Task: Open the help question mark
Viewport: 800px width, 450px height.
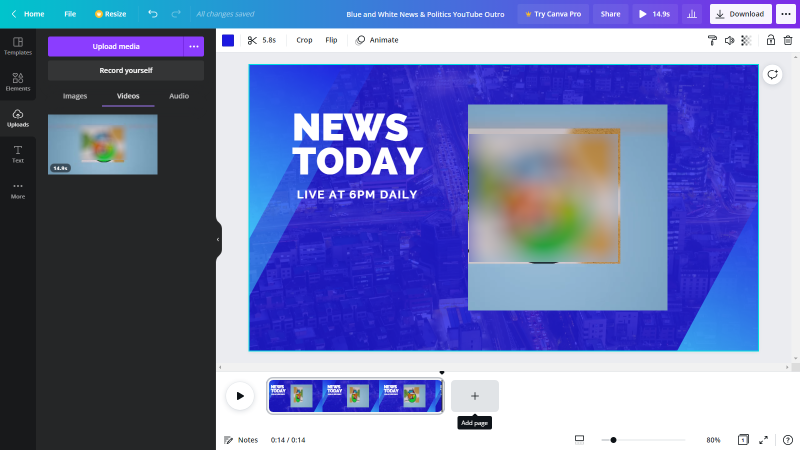Action: (788, 440)
